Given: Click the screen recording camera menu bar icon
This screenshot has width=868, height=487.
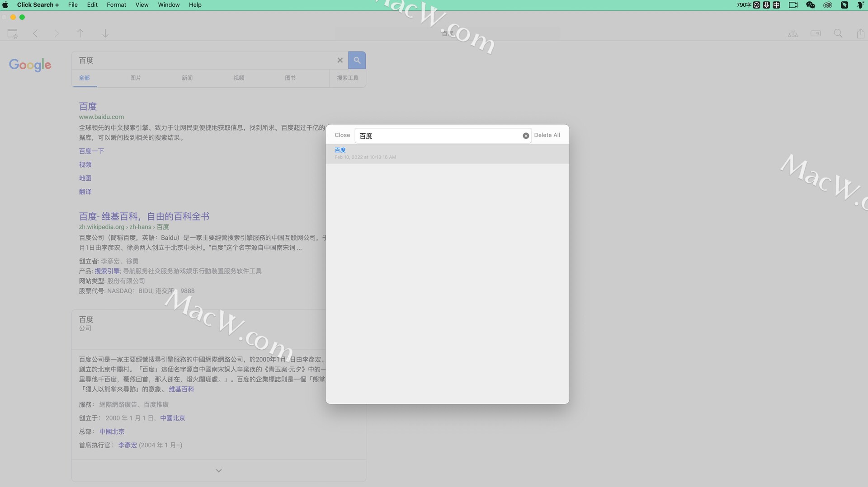Looking at the screenshot, I should [793, 5].
